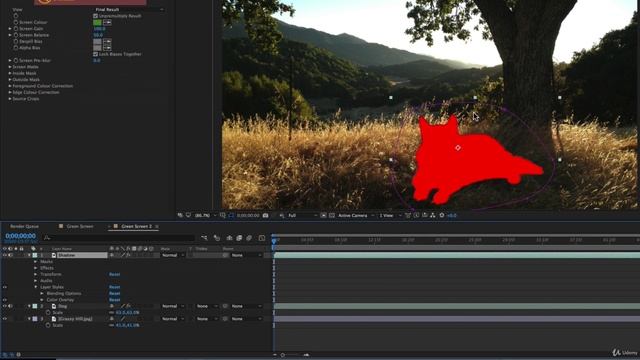
Task: Use the Despill Bias eyedropper
Action: pos(107,42)
